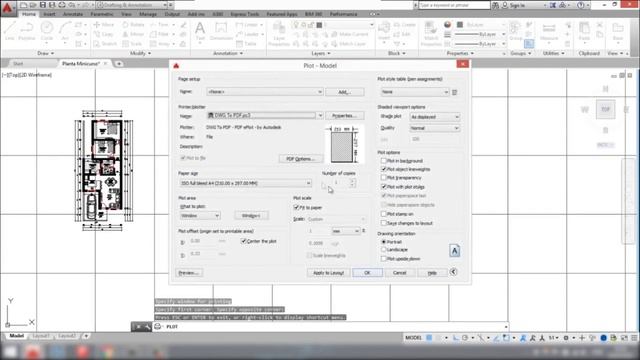
Task: Open Quality Normal dropdown
Action: pos(435,128)
